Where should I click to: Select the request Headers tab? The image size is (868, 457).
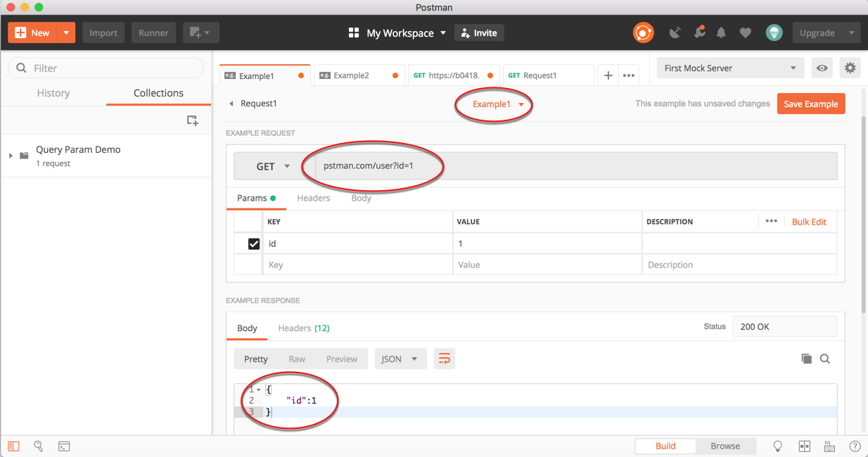pos(314,198)
